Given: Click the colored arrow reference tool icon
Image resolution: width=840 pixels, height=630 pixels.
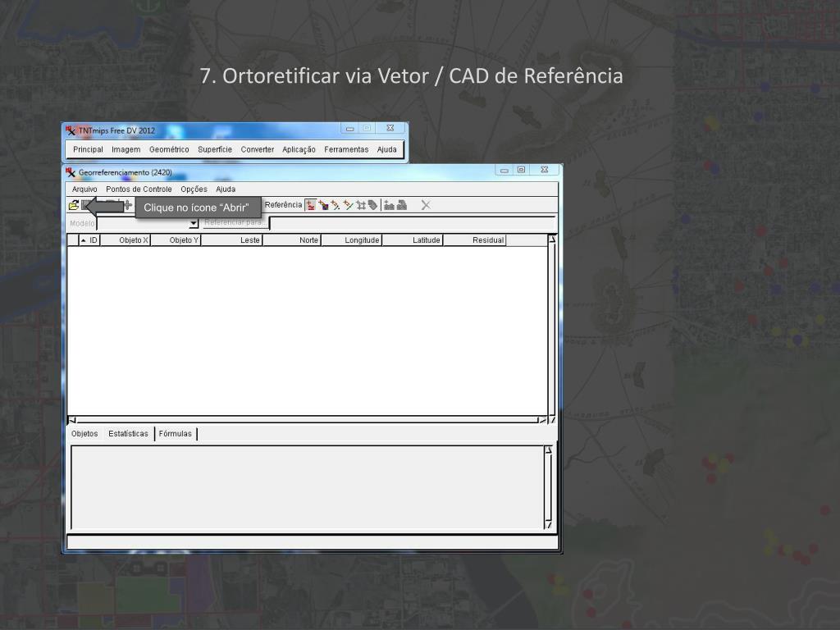Looking at the screenshot, I should [323, 205].
